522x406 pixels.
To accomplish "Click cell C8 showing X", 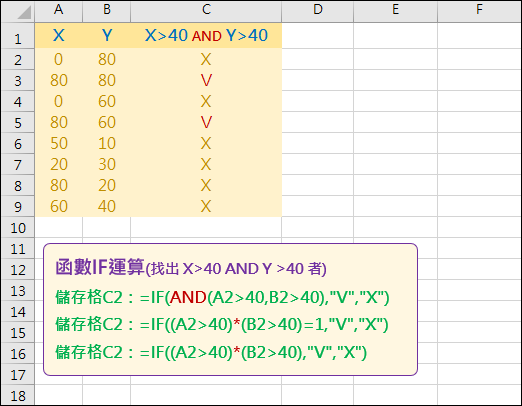I will tap(206, 185).
